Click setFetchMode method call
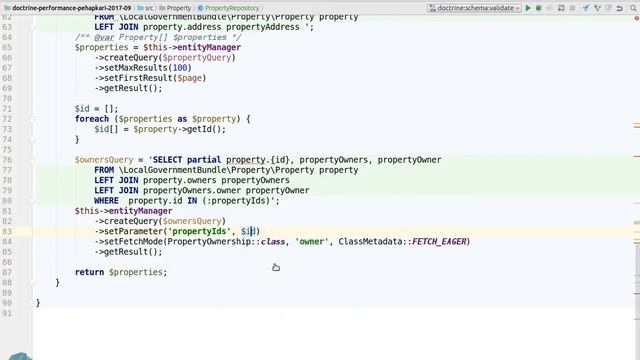 tap(133, 241)
